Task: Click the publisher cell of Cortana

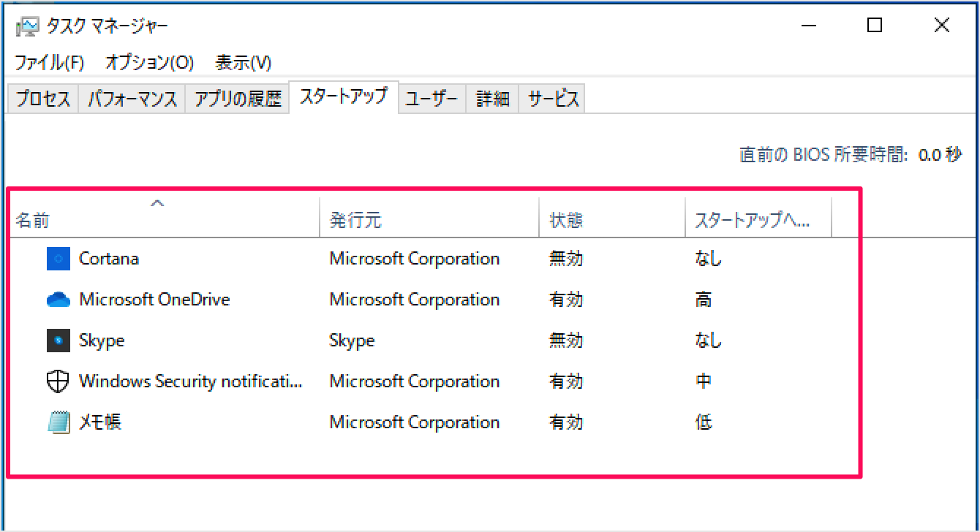Action: click(415, 259)
